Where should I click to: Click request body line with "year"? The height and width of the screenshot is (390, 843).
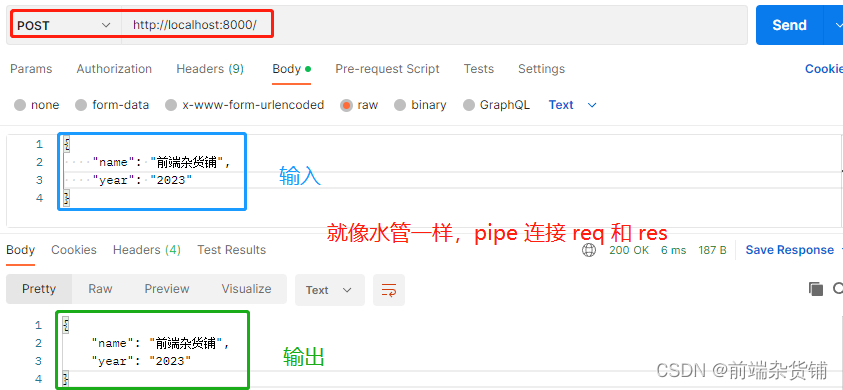[142, 180]
